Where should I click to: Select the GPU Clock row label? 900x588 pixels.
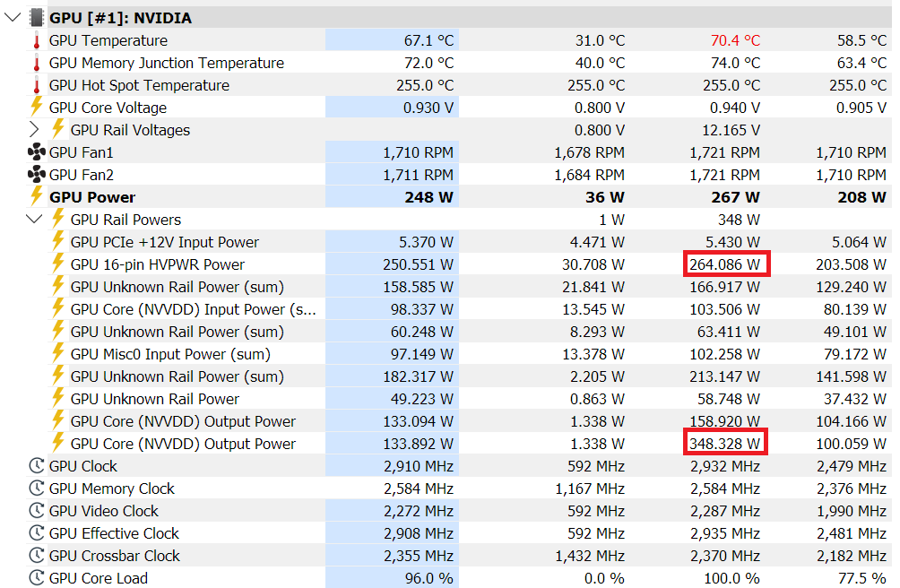pos(82,466)
